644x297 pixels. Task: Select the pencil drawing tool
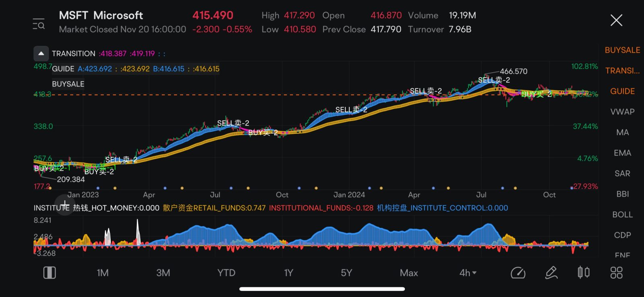pos(551,272)
